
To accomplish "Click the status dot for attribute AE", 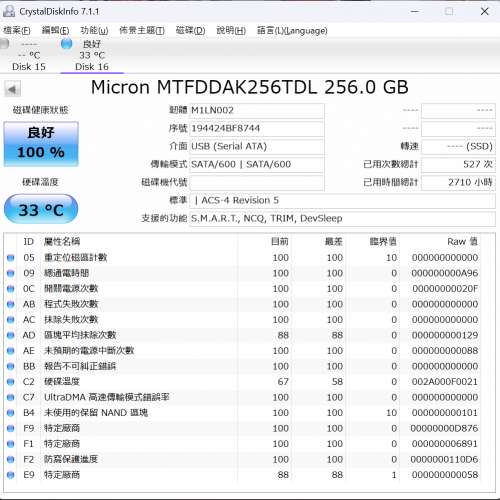I will pos(11,351).
